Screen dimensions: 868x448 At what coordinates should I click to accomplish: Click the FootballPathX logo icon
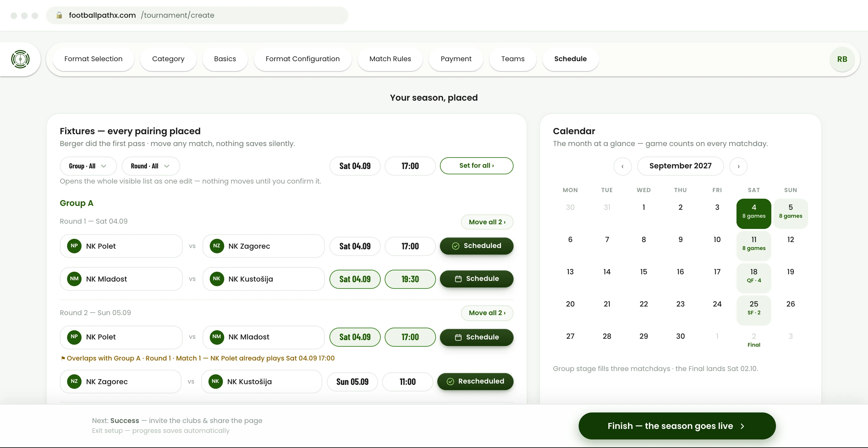[x=20, y=59]
